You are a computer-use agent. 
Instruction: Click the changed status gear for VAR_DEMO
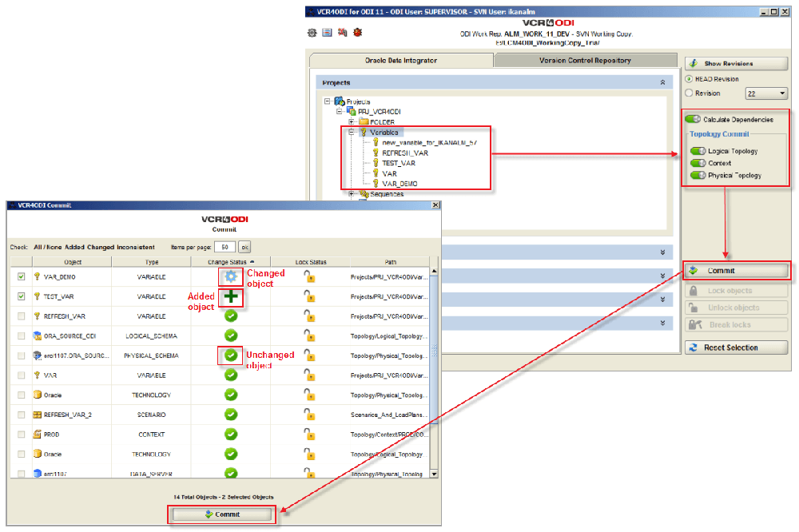pyautogui.click(x=231, y=276)
